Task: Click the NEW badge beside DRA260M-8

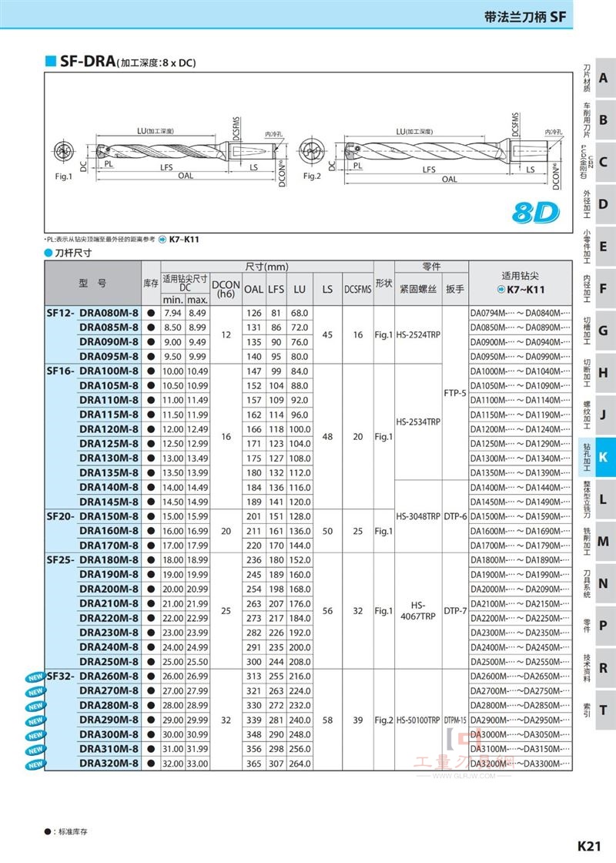Action: [x=35, y=677]
